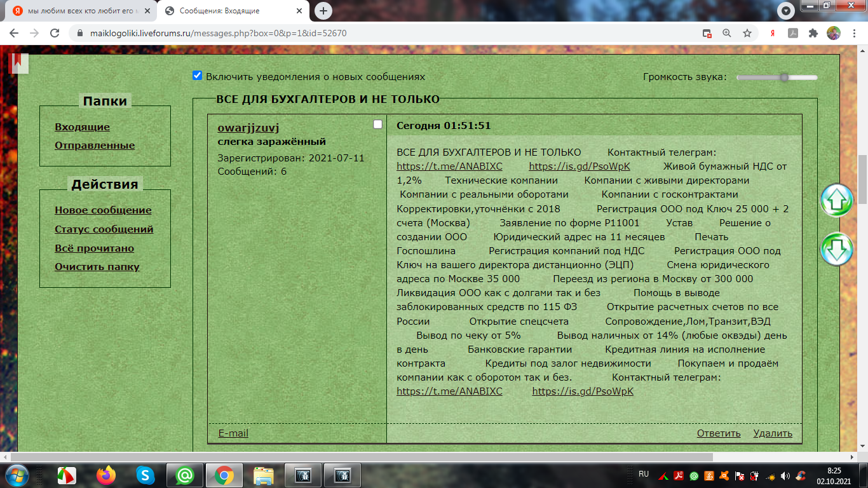Open Skype from the taskbar
This screenshot has width=868, height=488.
[x=146, y=475]
